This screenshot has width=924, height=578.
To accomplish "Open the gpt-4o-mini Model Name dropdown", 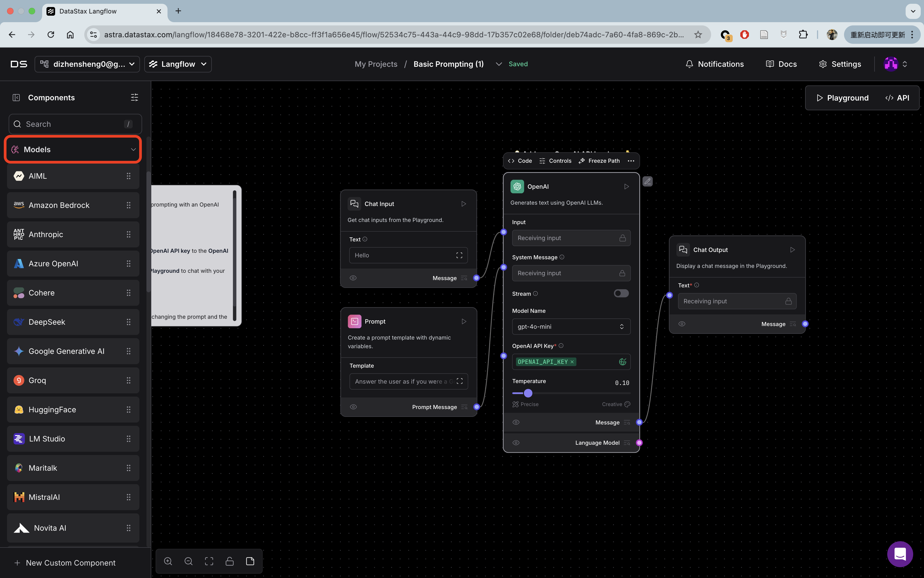I will [571, 327].
